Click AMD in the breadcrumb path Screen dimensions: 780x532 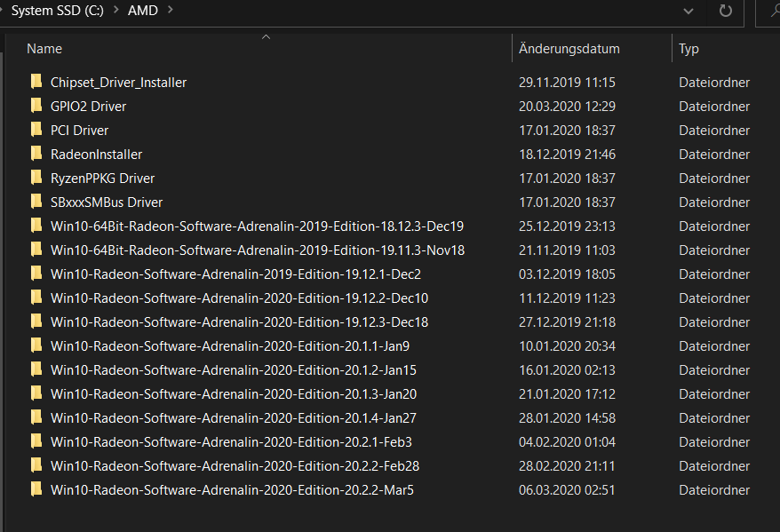click(x=144, y=10)
